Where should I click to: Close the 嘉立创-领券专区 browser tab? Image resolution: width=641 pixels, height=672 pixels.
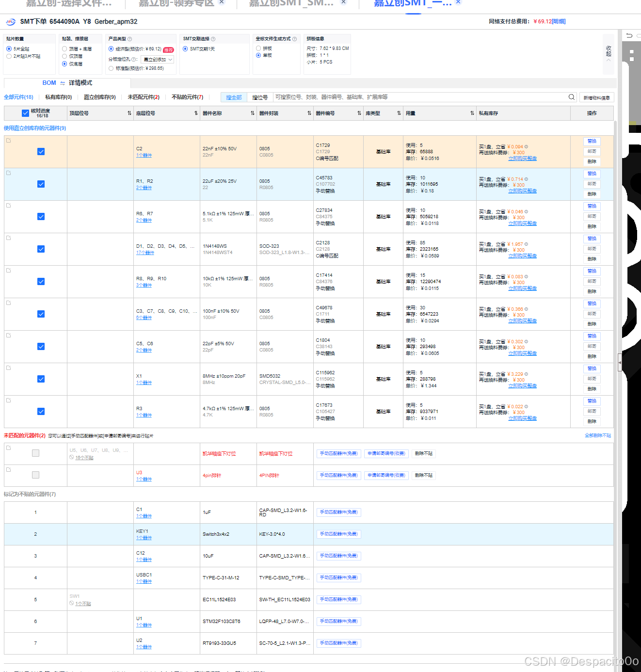pos(222,2)
